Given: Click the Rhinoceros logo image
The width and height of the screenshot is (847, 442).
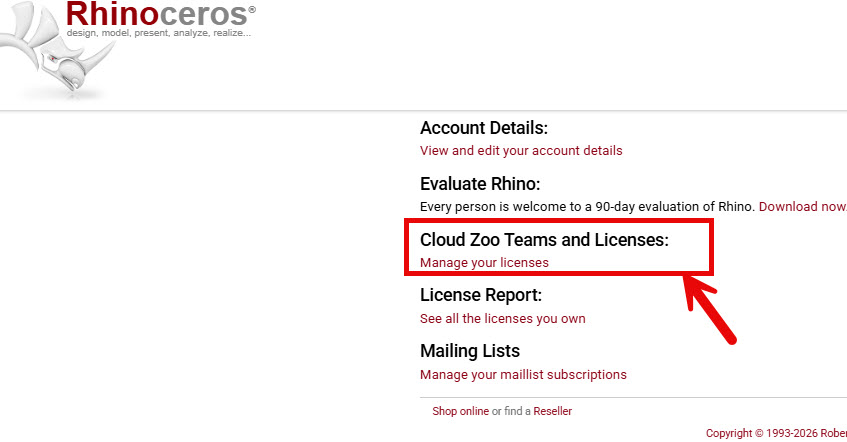Looking at the screenshot, I should (127, 50).
